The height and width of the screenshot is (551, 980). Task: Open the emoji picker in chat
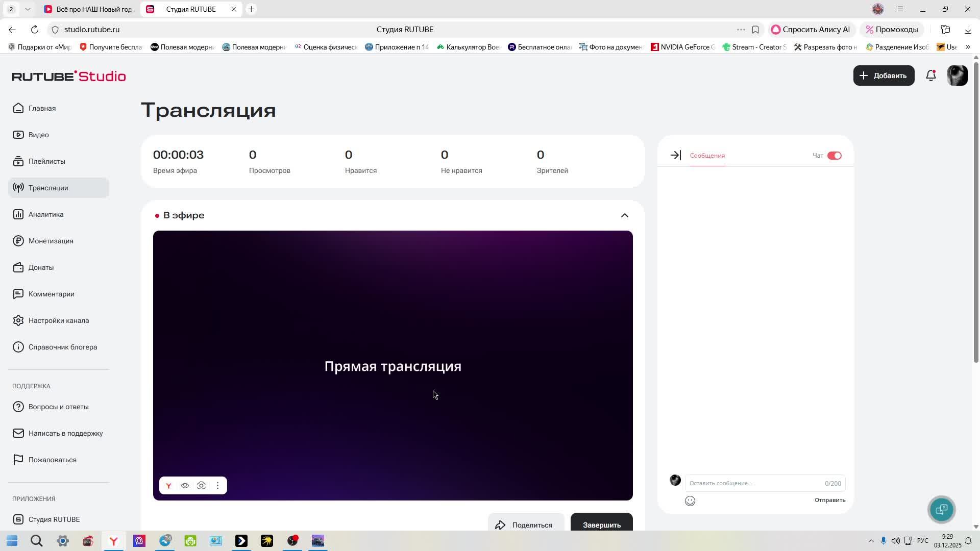coord(690,501)
